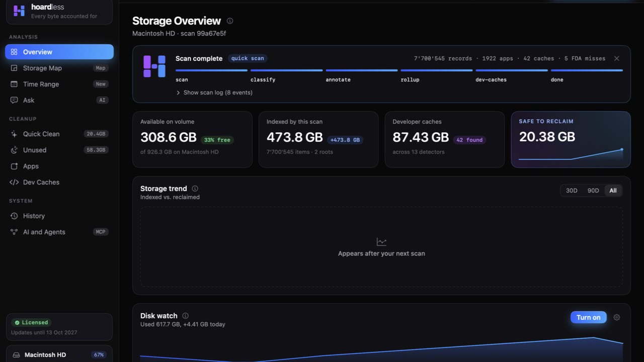Click the Safe to Reclaim sparkline

click(571, 154)
